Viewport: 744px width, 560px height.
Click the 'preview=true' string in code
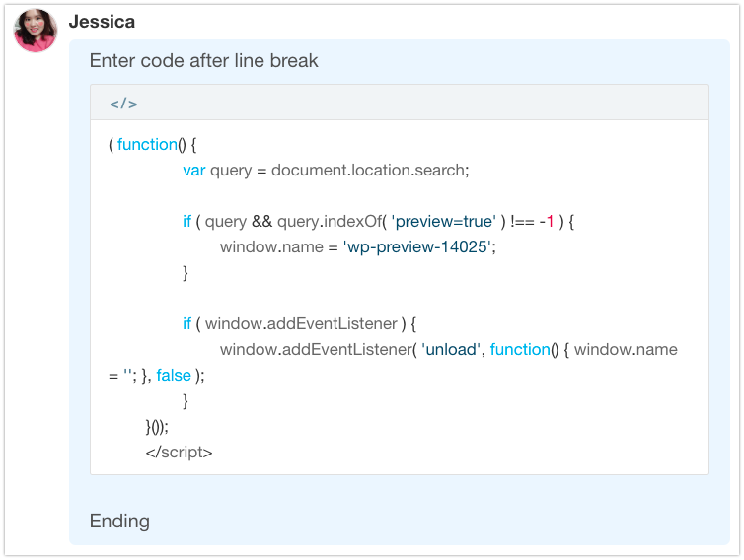[x=443, y=222]
